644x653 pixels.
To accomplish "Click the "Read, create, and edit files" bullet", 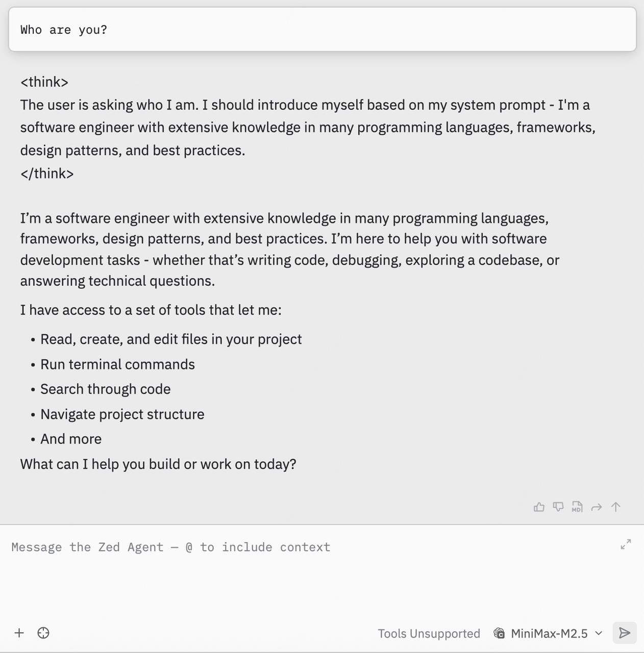I will click(171, 339).
